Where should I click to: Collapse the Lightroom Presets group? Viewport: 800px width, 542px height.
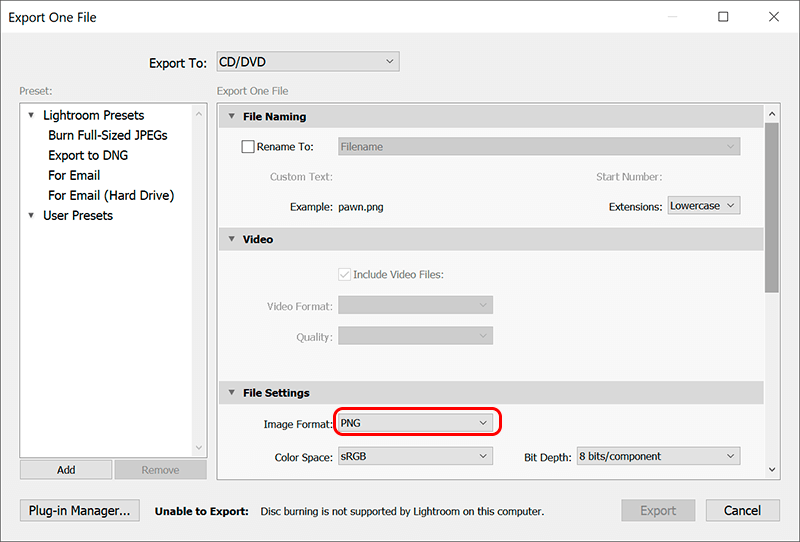pos(31,115)
